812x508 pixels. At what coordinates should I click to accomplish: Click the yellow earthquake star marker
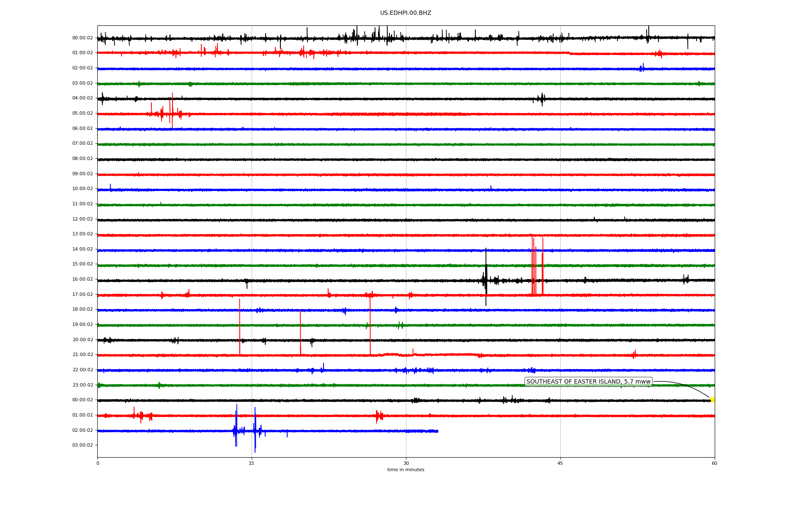click(x=712, y=400)
